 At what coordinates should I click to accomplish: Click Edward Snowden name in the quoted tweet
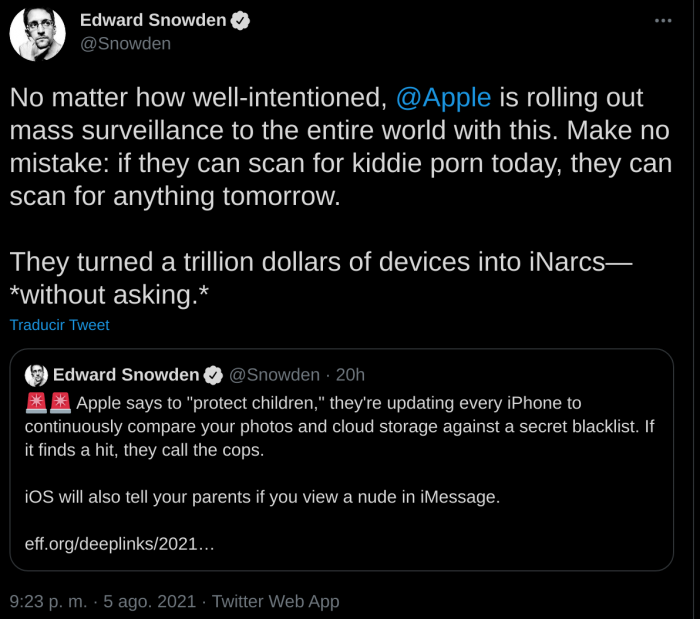[x=126, y=375]
